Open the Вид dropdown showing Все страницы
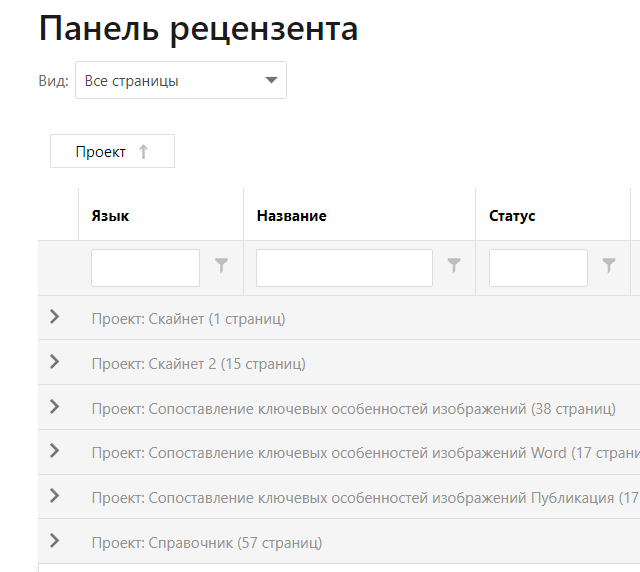 point(181,80)
